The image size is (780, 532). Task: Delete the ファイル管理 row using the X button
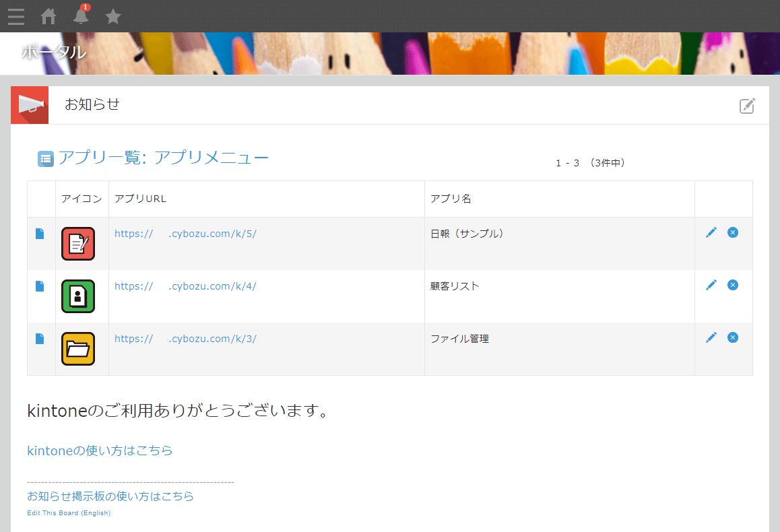[x=733, y=337]
